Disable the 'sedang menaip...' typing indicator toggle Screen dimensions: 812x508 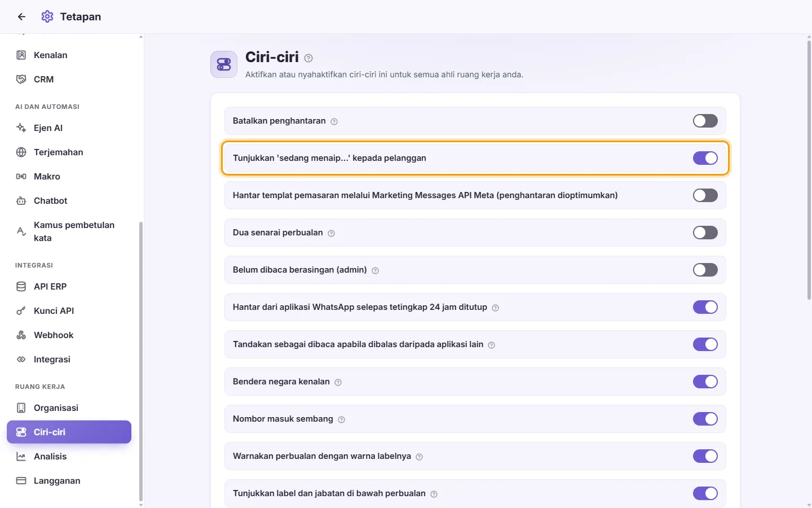(705, 158)
